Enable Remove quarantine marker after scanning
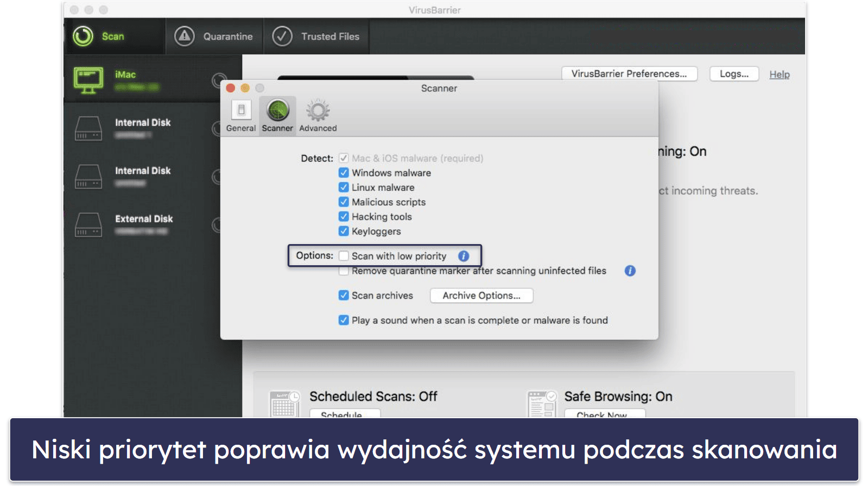The width and height of the screenshot is (868, 486). 344,271
